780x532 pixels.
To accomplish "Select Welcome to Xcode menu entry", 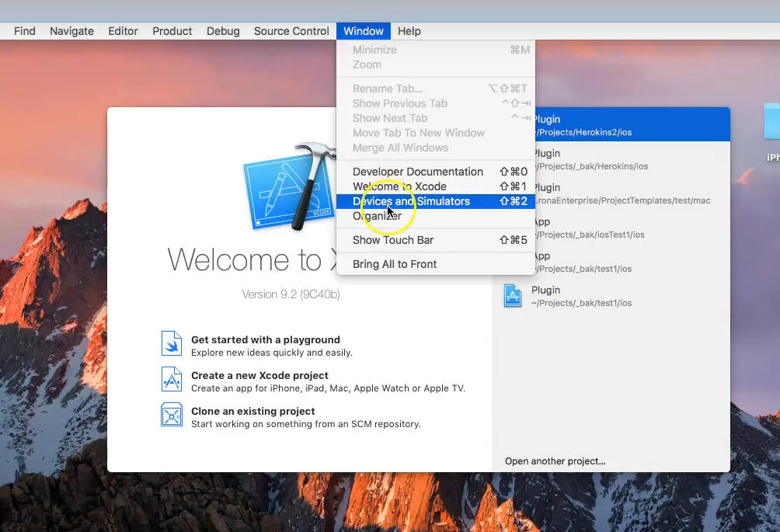I will [436, 186].
